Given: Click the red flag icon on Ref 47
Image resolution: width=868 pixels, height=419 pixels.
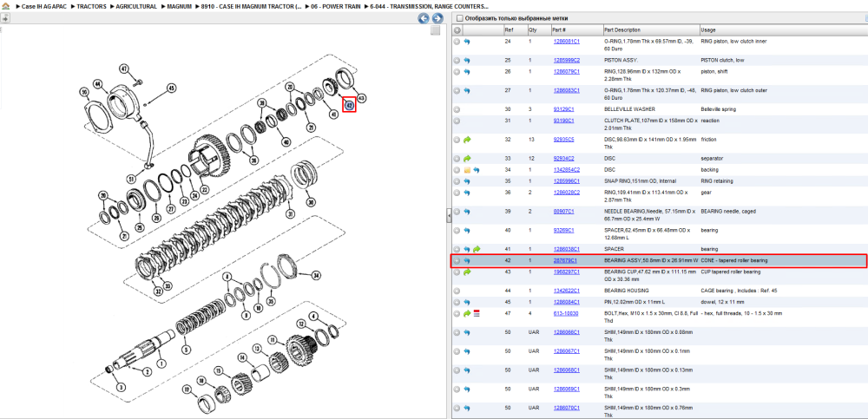Looking at the screenshot, I should (477, 313).
